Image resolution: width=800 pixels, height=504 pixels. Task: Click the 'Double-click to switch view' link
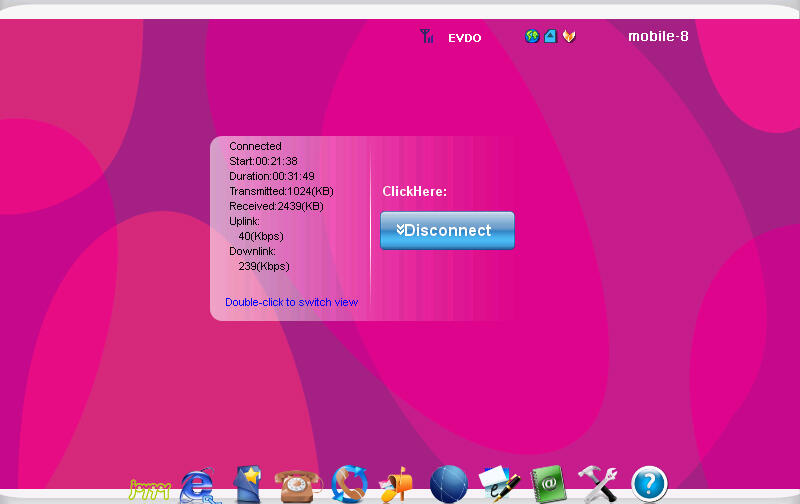click(291, 302)
